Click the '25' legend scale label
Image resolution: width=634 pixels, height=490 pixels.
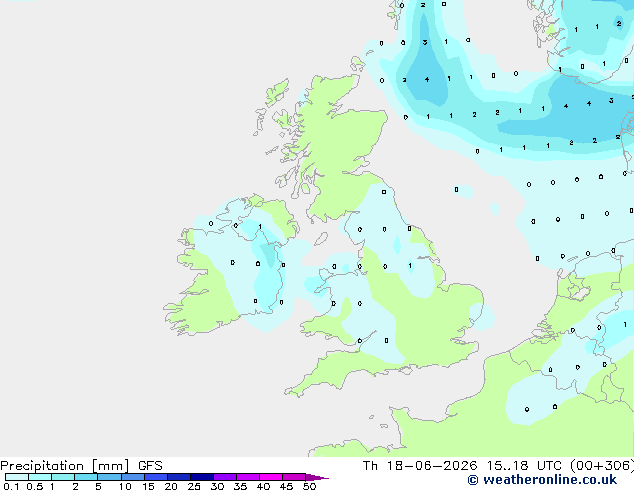coord(194,486)
